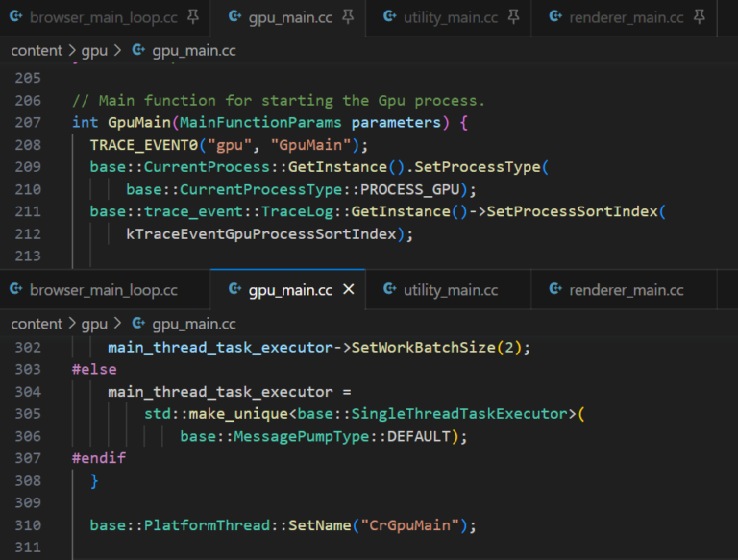
Task: Expand 'content' breadcrumb in bottom editor
Action: pos(37,324)
